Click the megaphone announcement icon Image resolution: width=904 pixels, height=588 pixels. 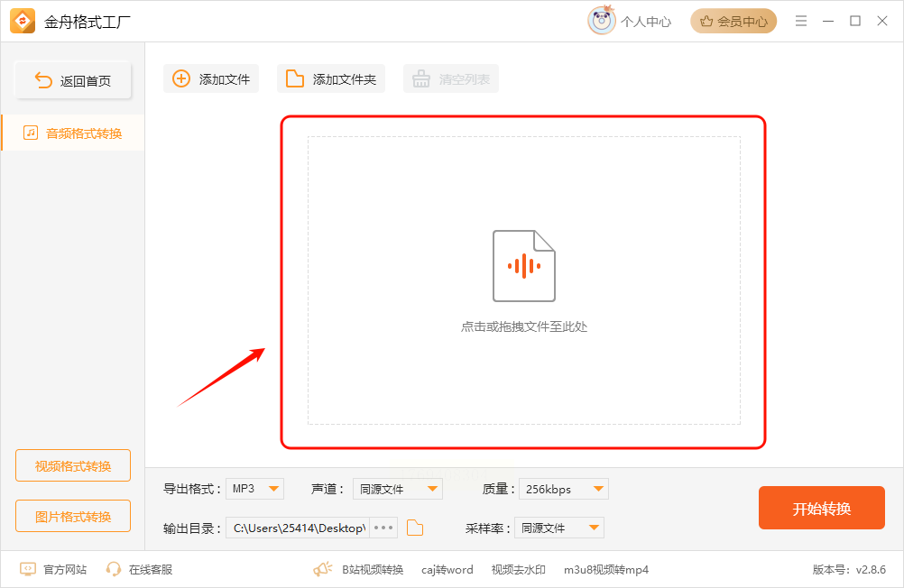tap(323, 569)
